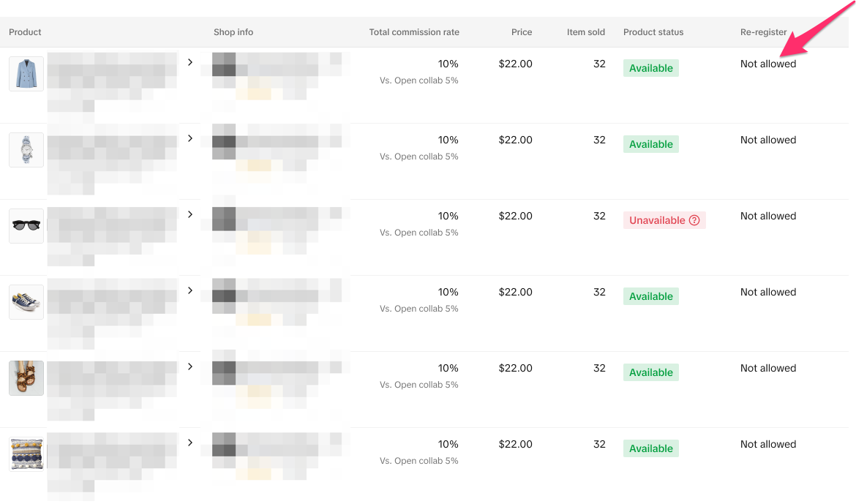Open the brown sandals product thumbnail

coord(26,378)
